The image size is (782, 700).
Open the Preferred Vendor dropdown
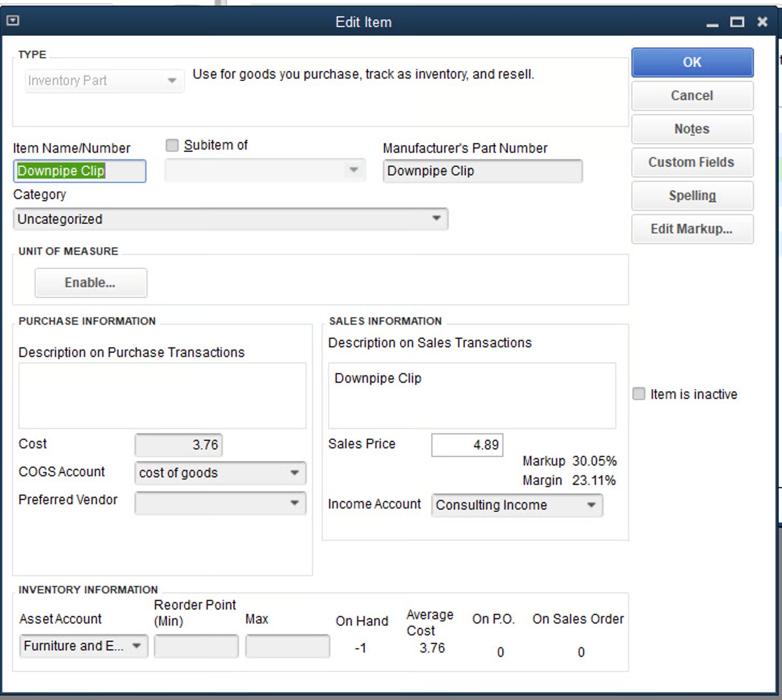click(x=220, y=503)
